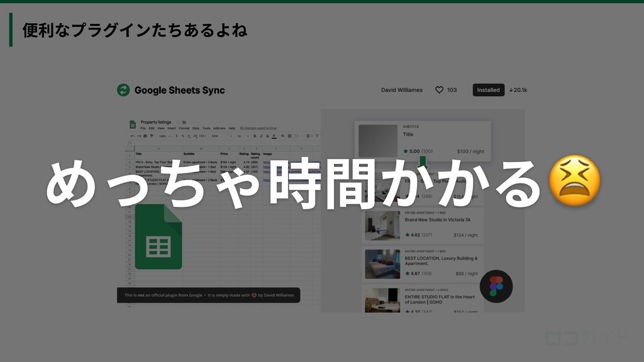Click the 20.1k download count arrow

click(x=511, y=90)
